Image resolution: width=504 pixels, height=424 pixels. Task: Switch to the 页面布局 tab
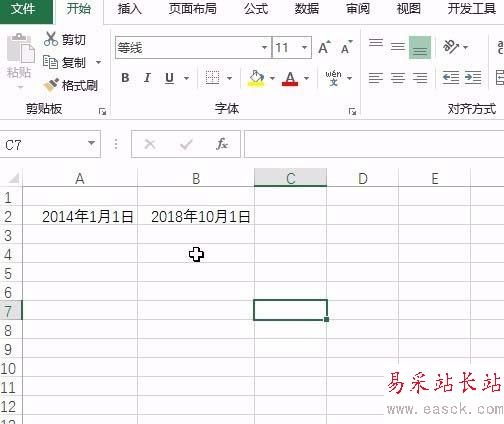pos(192,9)
